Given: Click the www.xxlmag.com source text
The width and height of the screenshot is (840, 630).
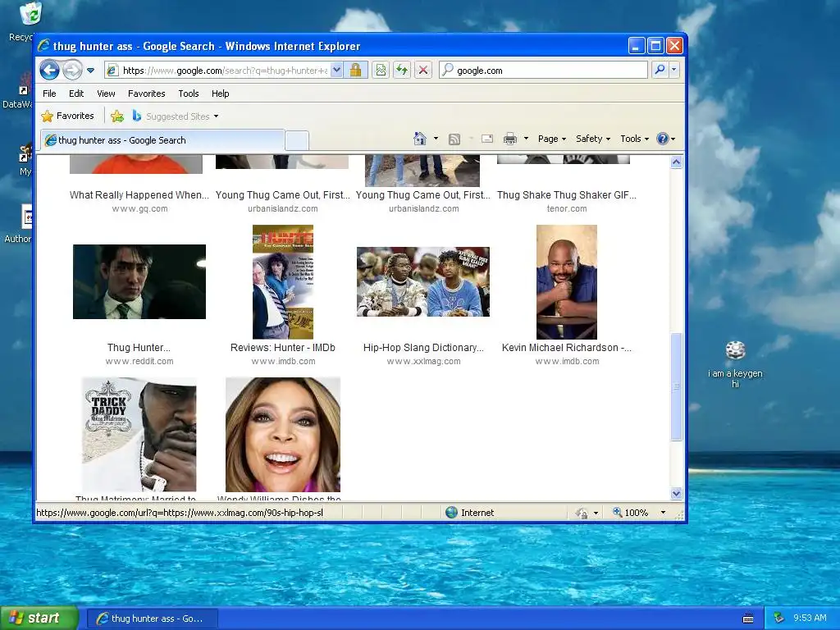Looking at the screenshot, I should [424, 361].
